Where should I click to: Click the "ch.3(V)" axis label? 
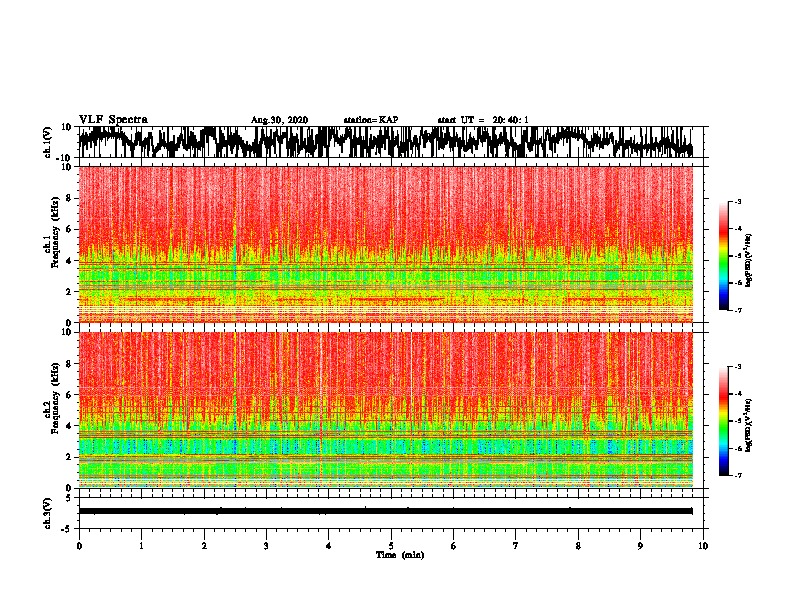point(48,513)
